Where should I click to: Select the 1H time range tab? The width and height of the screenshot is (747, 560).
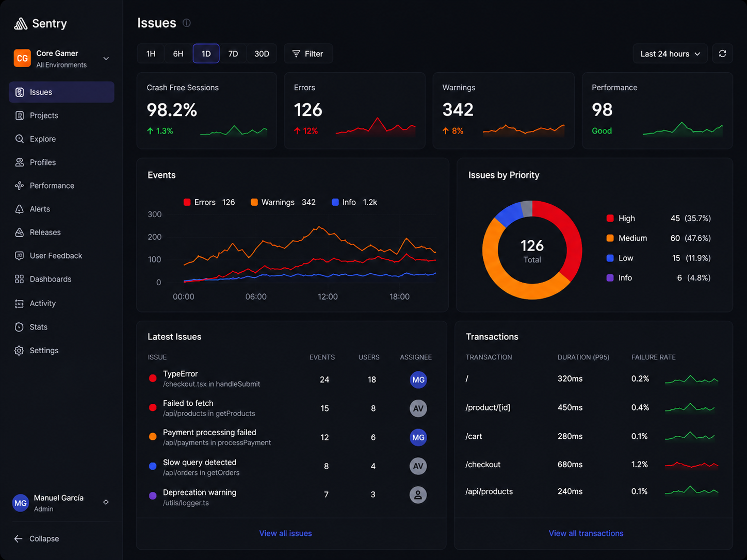[x=151, y=54]
